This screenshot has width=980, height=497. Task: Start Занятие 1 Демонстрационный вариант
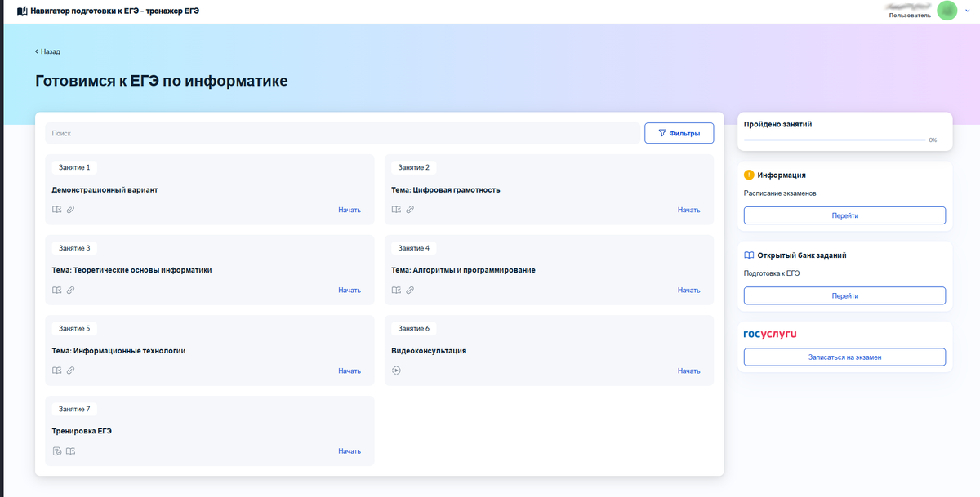coord(350,209)
